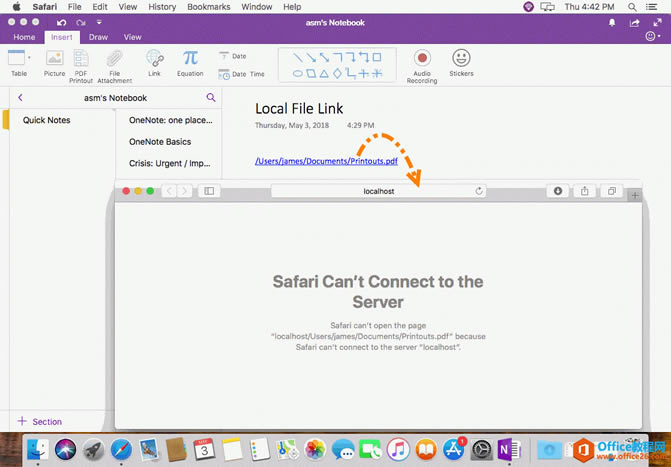Switch to the Home tab
The image size is (671, 467).
[24, 37]
